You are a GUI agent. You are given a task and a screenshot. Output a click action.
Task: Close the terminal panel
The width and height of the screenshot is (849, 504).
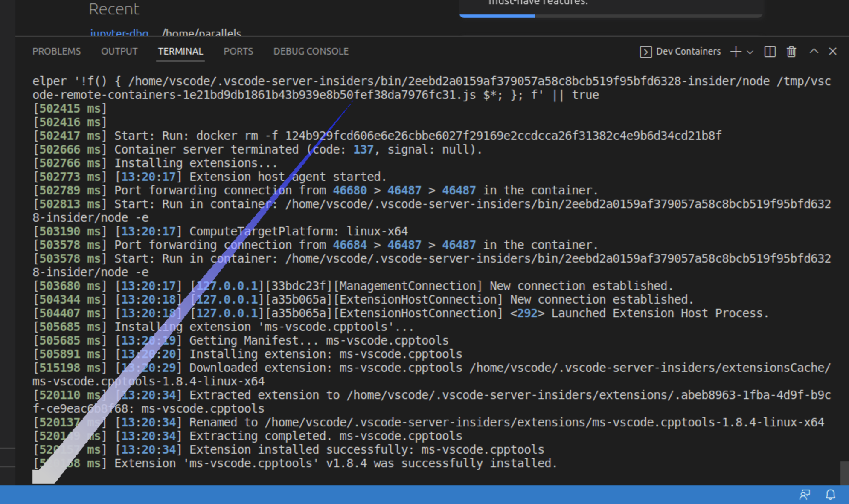(832, 51)
